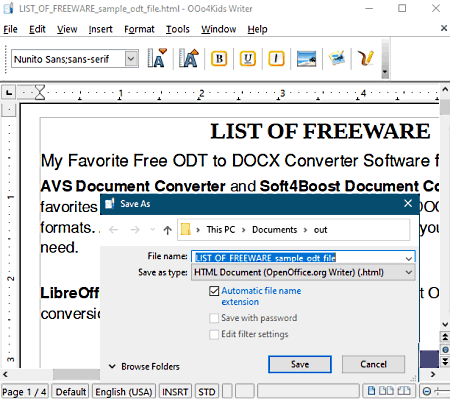This screenshot has height=399, width=450.
Task: Click the Nunito Sans font name field
Action: pyautogui.click(x=68, y=59)
